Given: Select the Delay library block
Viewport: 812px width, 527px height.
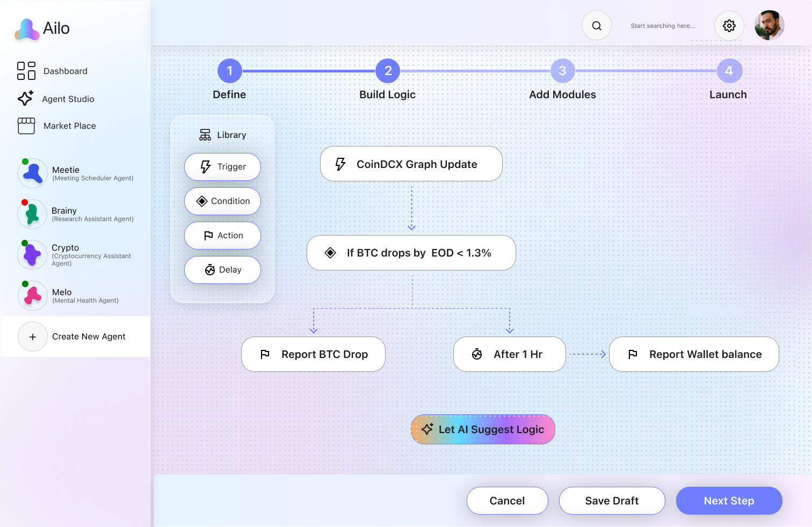Looking at the screenshot, I should pos(222,270).
